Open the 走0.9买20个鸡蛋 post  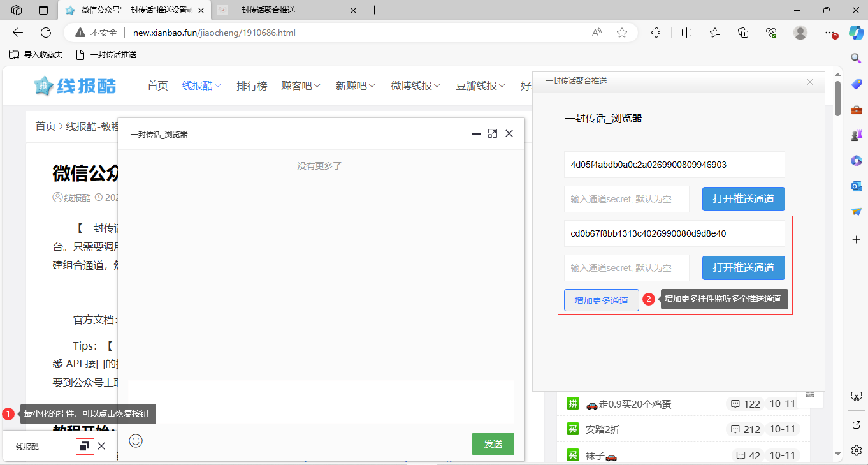628,404
